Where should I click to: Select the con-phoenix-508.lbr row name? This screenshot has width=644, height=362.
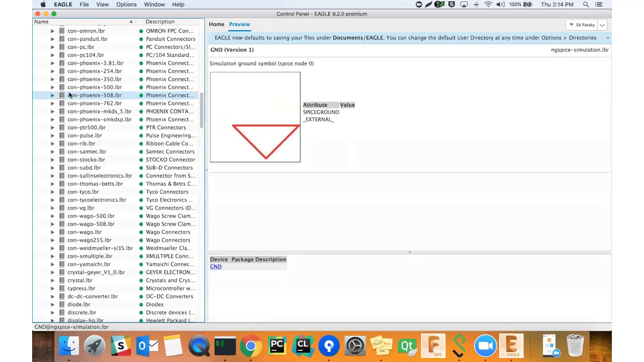coord(95,95)
